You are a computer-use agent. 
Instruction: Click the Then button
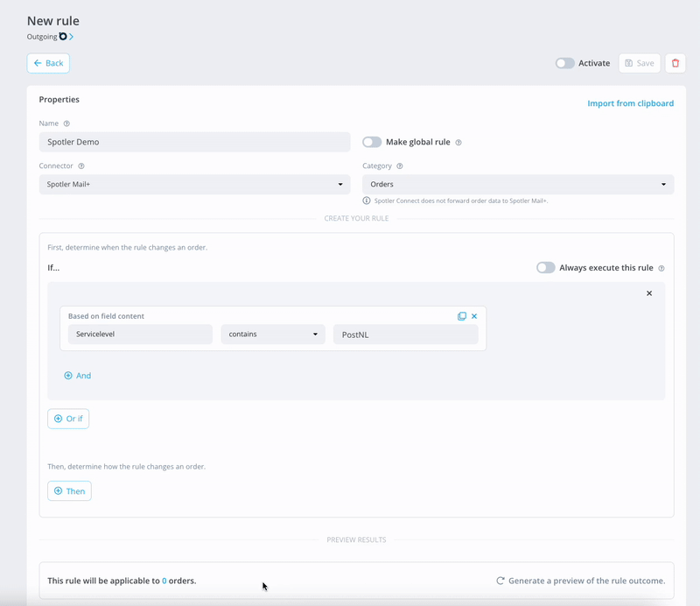pos(70,491)
